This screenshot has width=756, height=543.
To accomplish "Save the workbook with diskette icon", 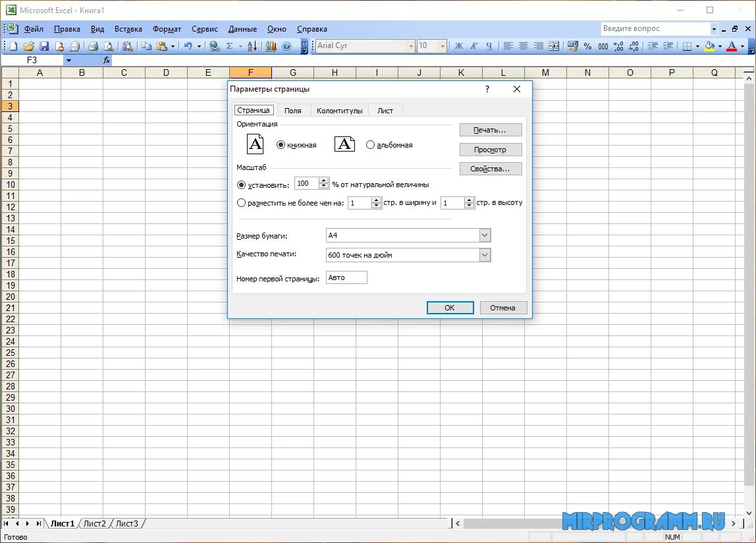I will pos(44,46).
